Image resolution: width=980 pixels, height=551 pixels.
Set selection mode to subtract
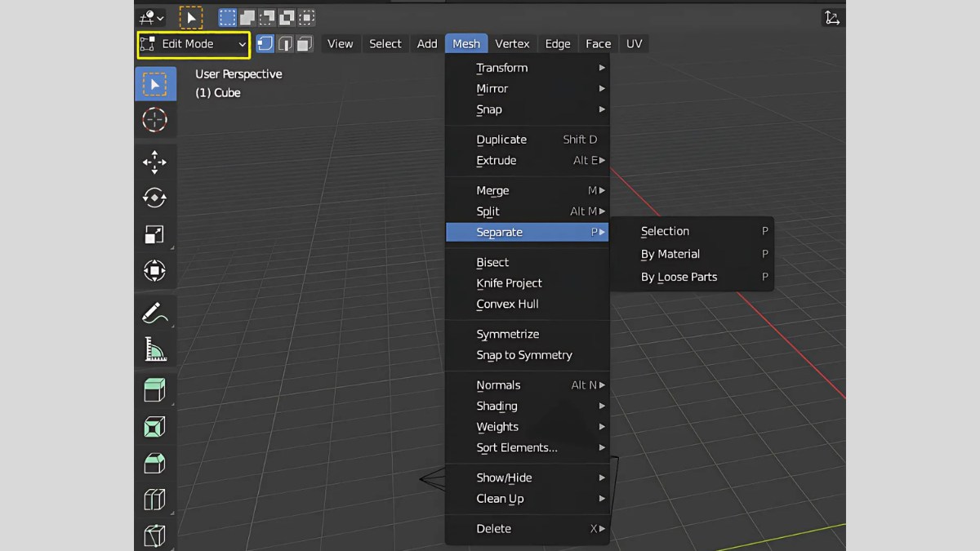click(x=267, y=17)
